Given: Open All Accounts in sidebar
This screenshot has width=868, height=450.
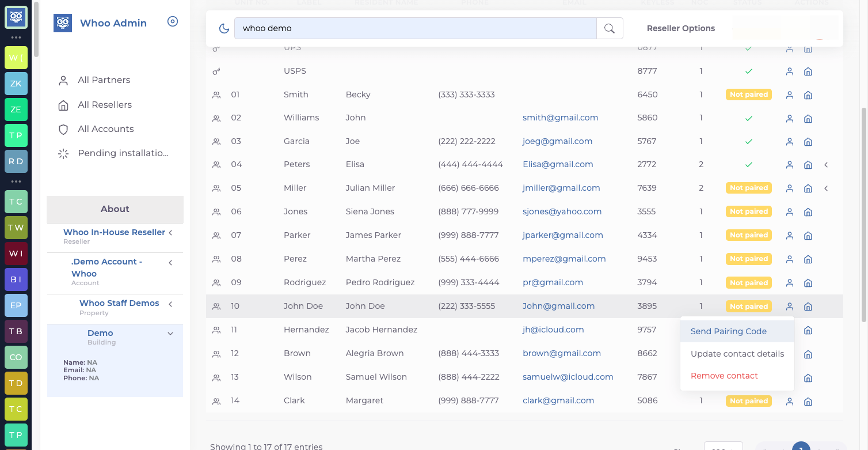Looking at the screenshot, I should [x=96, y=129].
